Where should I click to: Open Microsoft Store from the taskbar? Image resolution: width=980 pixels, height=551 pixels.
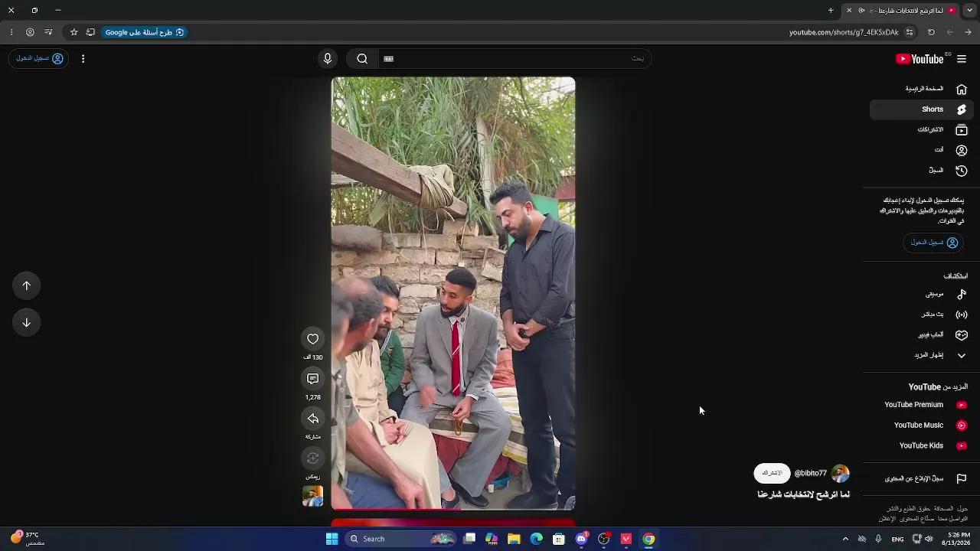point(559,539)
